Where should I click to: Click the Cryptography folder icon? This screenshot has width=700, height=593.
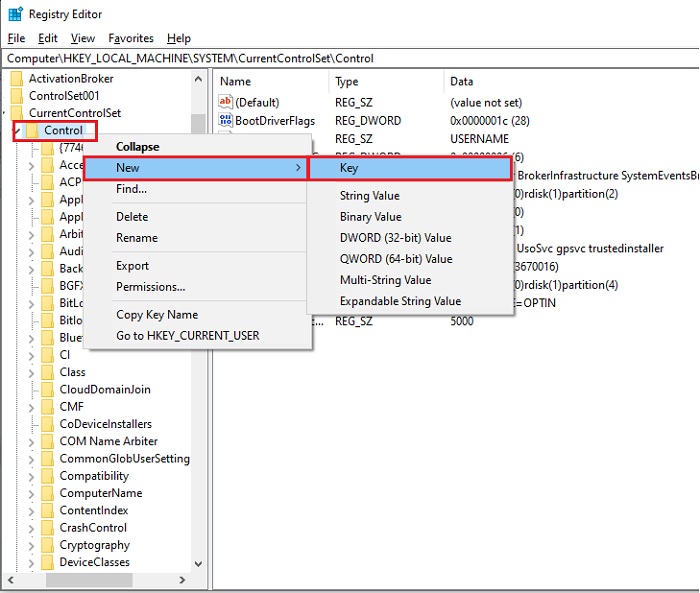click(x=47, y=545)
